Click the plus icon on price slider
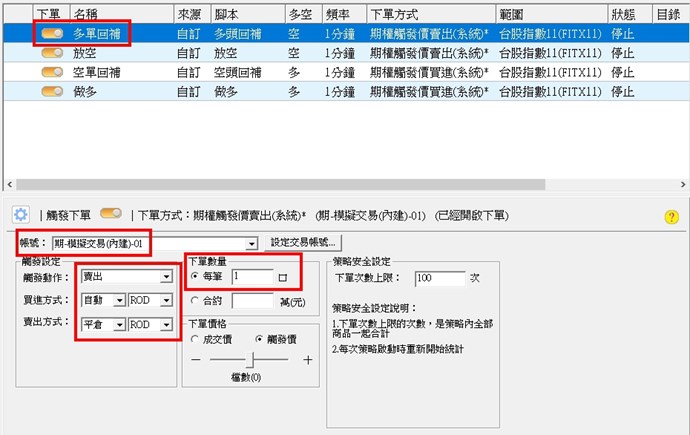 pyautogui.click(x=307, y=359)
